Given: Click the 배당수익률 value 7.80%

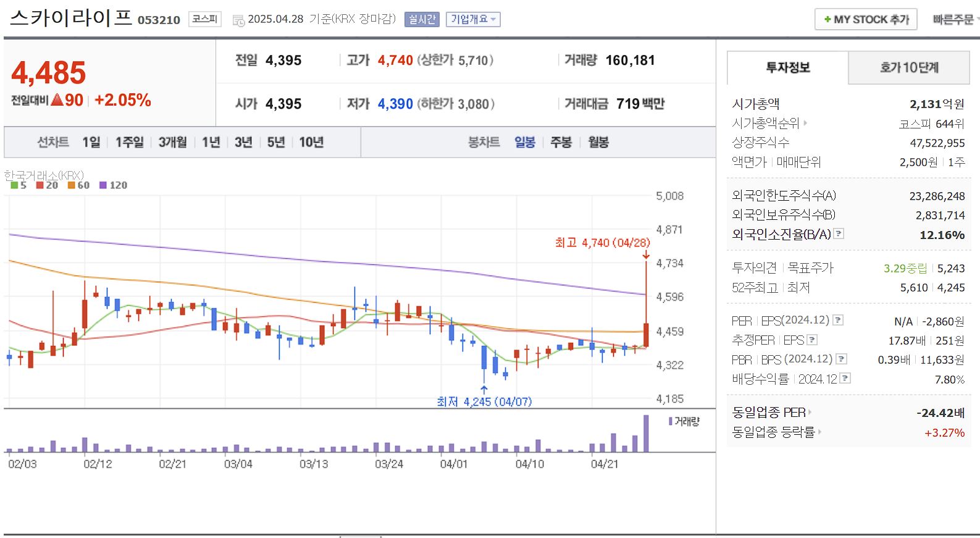Looking at the screenshot, I should [x=950, y=380].
